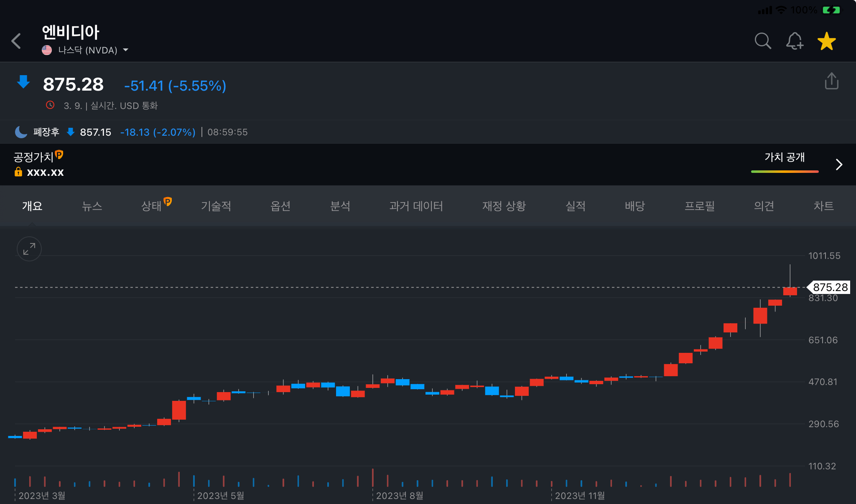Switch to the 의견 tab
Viewport: 856px width, 504px height.
(764, 206)
